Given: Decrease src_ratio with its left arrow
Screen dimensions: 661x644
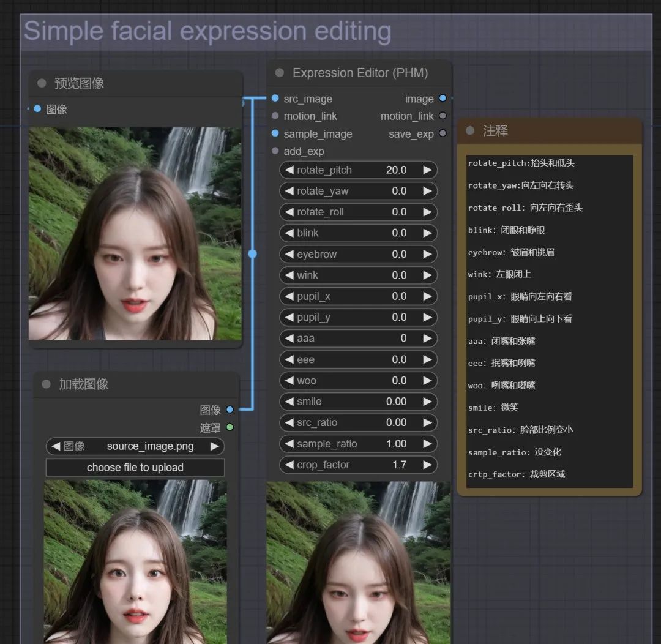Looking at the screenshot, I should click(289, 422).
